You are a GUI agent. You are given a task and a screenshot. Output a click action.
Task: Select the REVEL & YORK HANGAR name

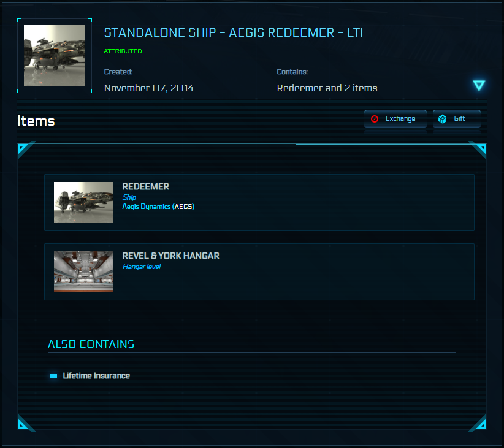[170, 256]
